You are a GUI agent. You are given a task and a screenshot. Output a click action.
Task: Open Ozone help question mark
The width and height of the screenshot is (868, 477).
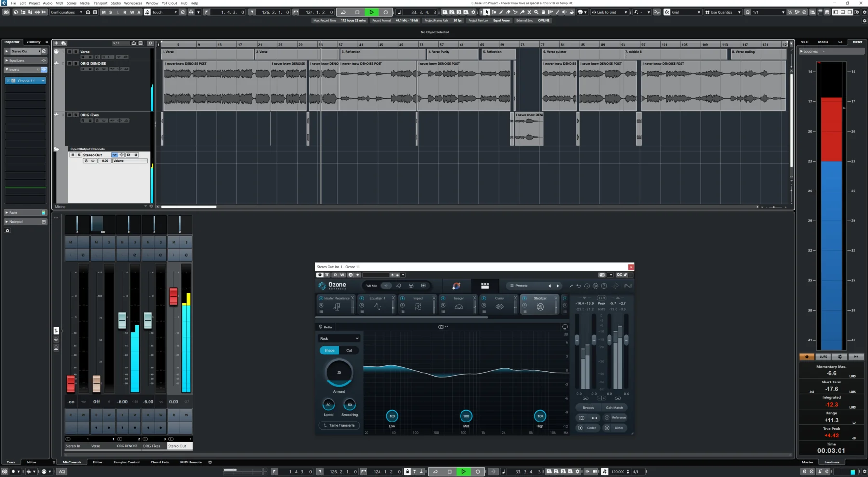[604, 286]
